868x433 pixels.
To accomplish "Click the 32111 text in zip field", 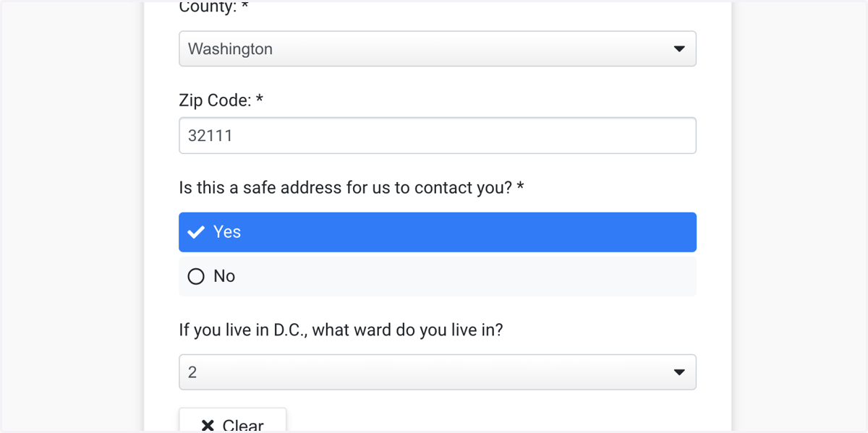I will point(210,135).
